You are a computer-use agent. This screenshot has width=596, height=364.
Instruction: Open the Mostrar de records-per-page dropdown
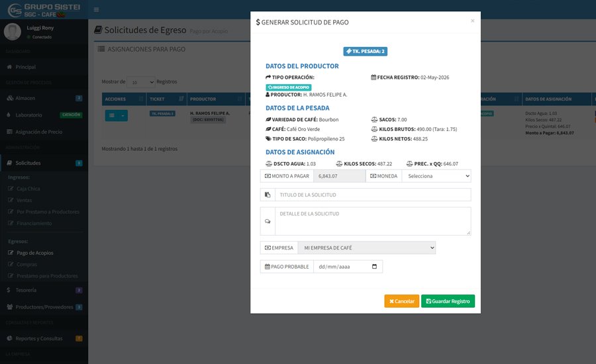(x=140, y=82)
